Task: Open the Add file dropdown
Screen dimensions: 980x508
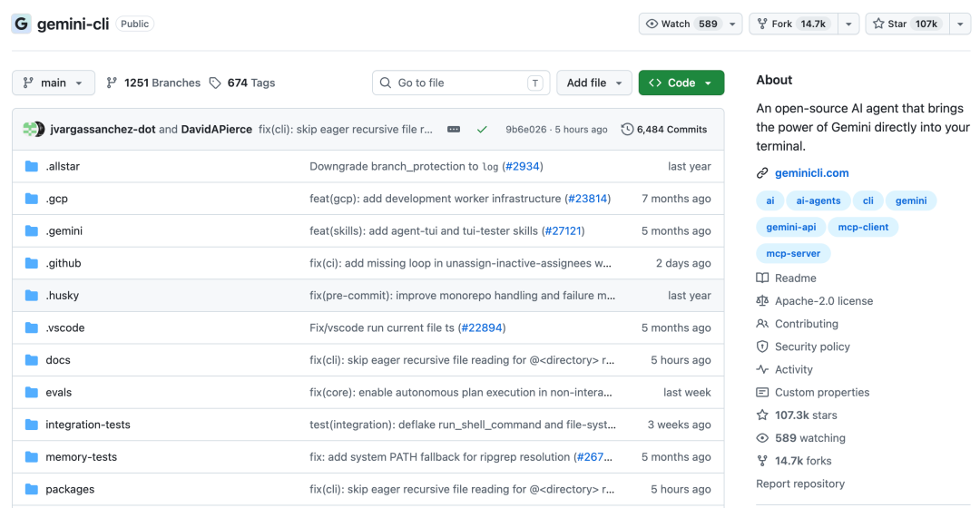Action: coord(593,83)
